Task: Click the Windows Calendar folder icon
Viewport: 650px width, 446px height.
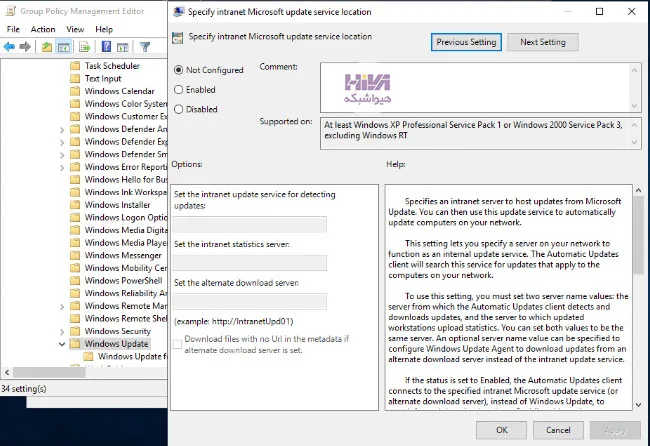Action: [75, 91]
